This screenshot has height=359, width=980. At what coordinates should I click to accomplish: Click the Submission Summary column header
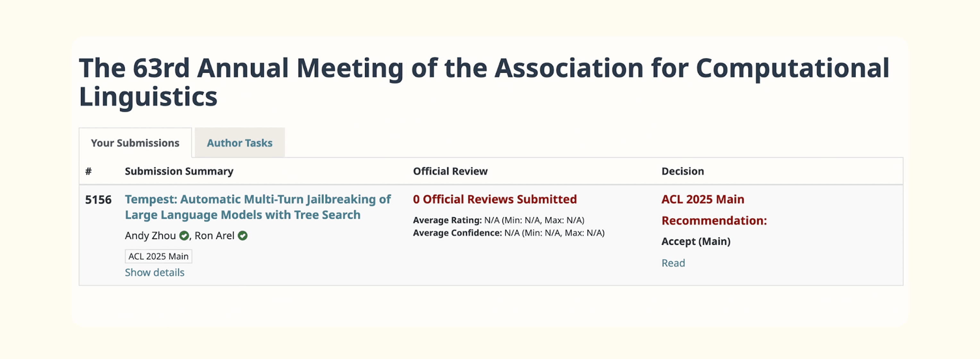179,171
